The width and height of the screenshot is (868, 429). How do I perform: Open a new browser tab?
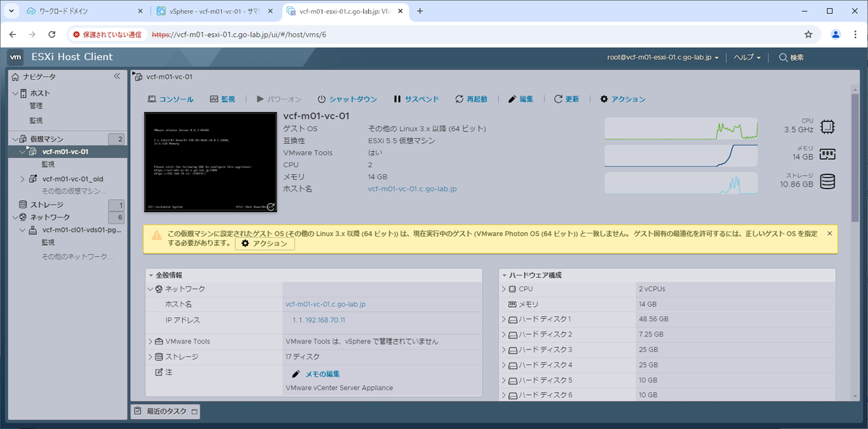[x=420, y=12]
